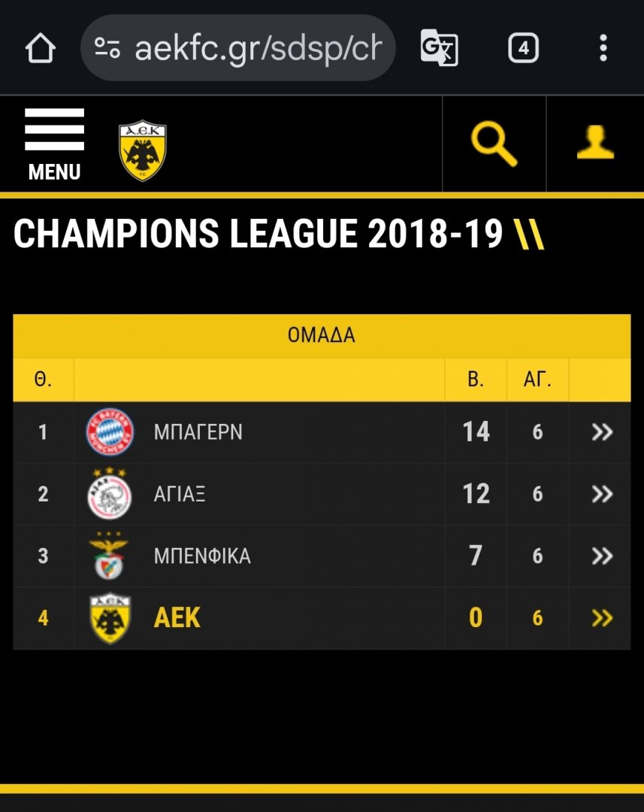Click the AEK crest in standings row
Image resolution: width=644 pixels, height=812 pixels.
pyautogui.click(x=110, y=618)
